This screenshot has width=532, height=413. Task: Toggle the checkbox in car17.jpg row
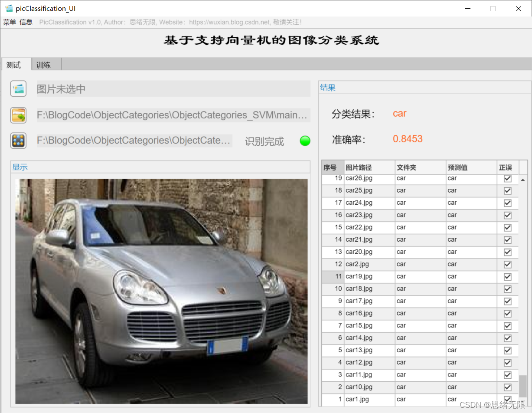tap(508, 301)
